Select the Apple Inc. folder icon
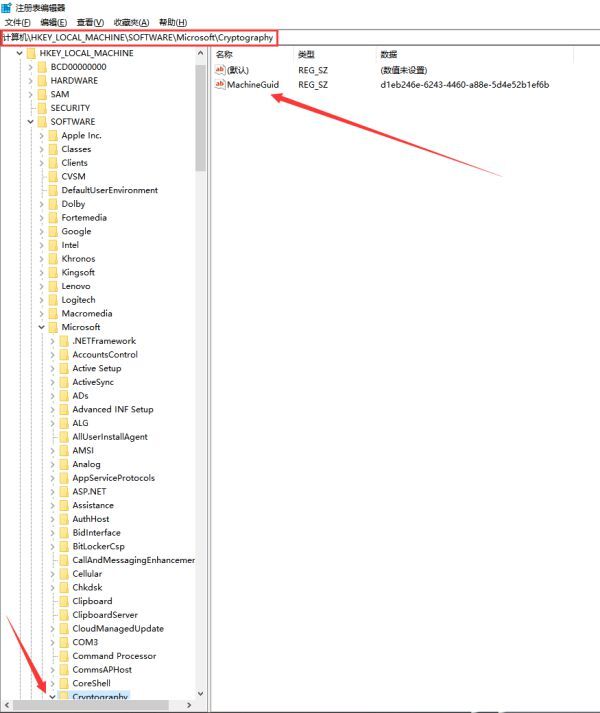Image resolution: width=600 pixels, height=713 pixels. [52, 135]
